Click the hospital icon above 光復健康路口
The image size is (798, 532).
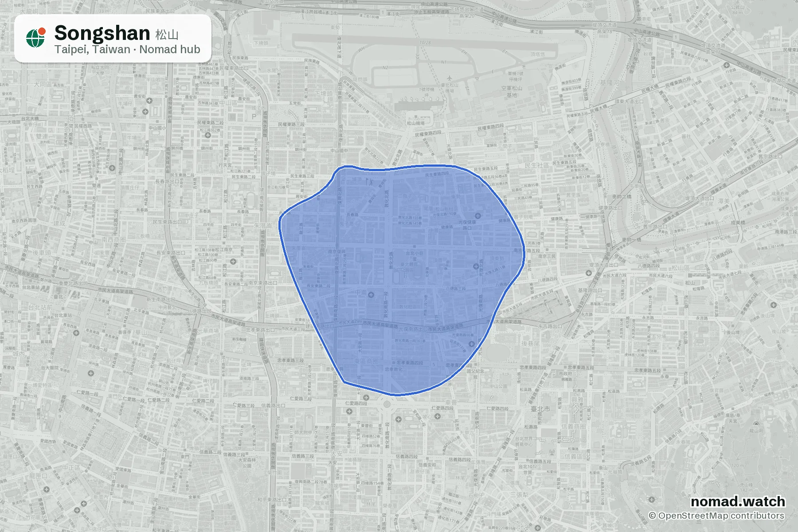coord(478,216)
